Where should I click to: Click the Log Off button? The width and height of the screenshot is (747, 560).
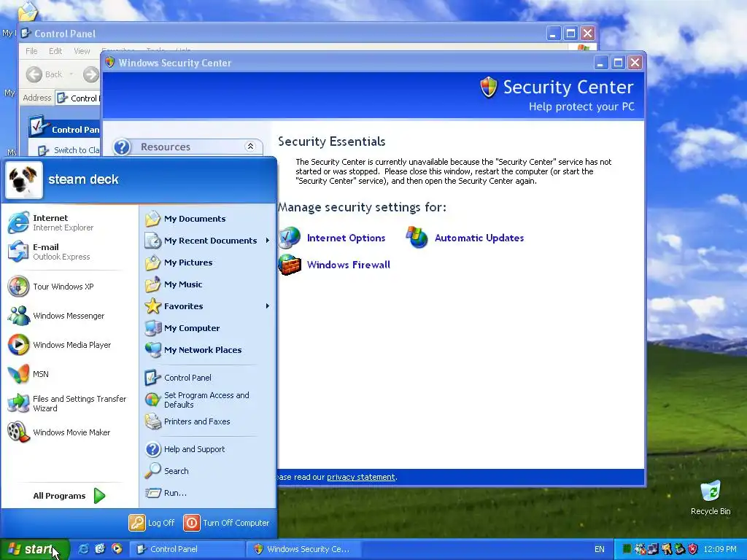[152, 523]
